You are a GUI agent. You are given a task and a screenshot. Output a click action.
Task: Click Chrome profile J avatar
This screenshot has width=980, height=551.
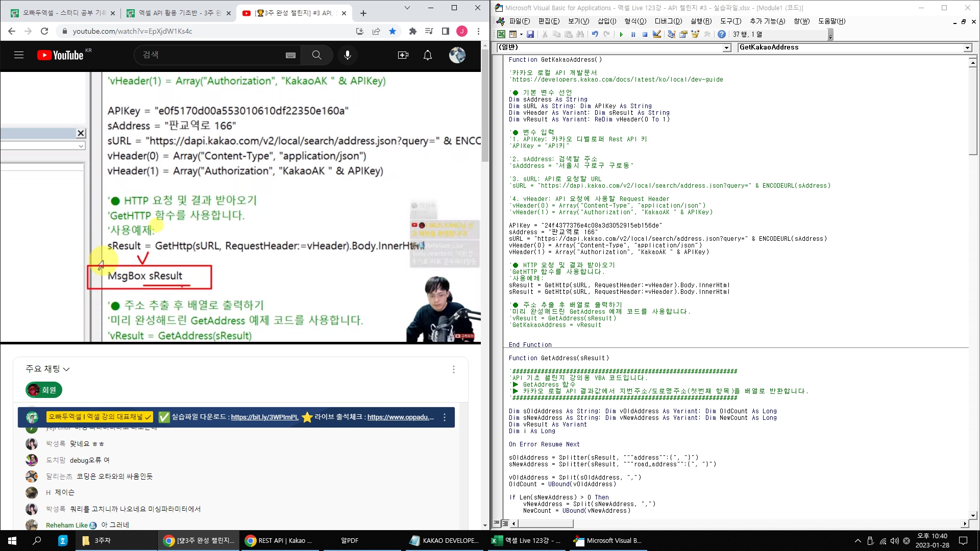[461, 31]
